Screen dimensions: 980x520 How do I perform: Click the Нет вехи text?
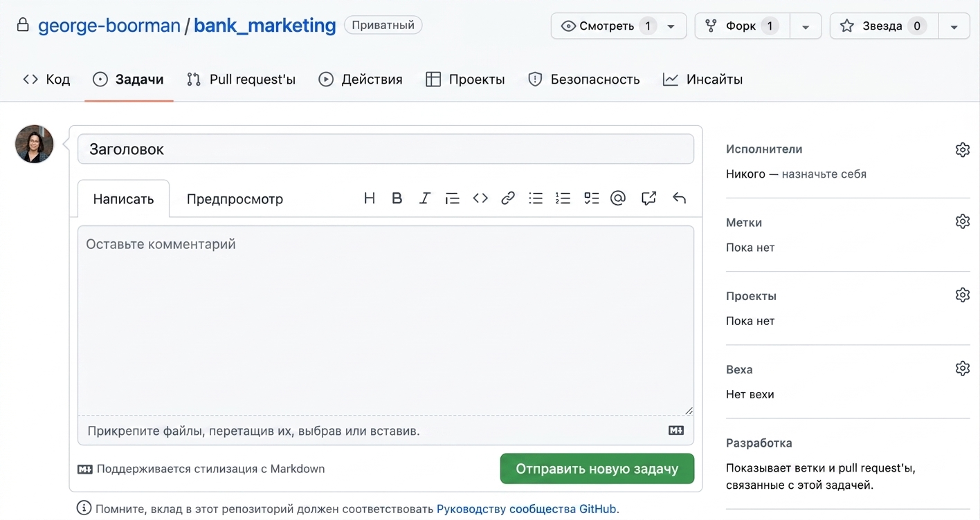[x=750, y=395]
